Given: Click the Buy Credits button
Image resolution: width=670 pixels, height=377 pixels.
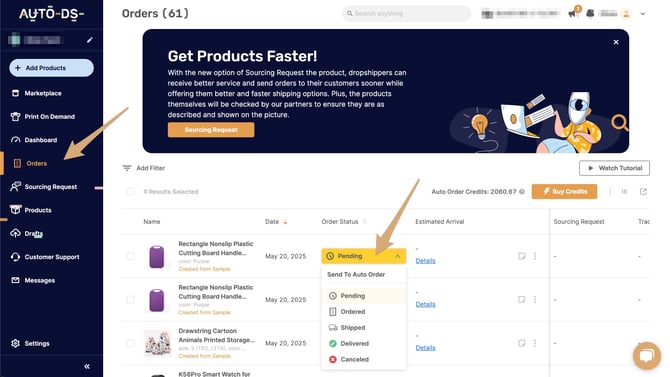Looking at the screenshot, I should (564, 191).
